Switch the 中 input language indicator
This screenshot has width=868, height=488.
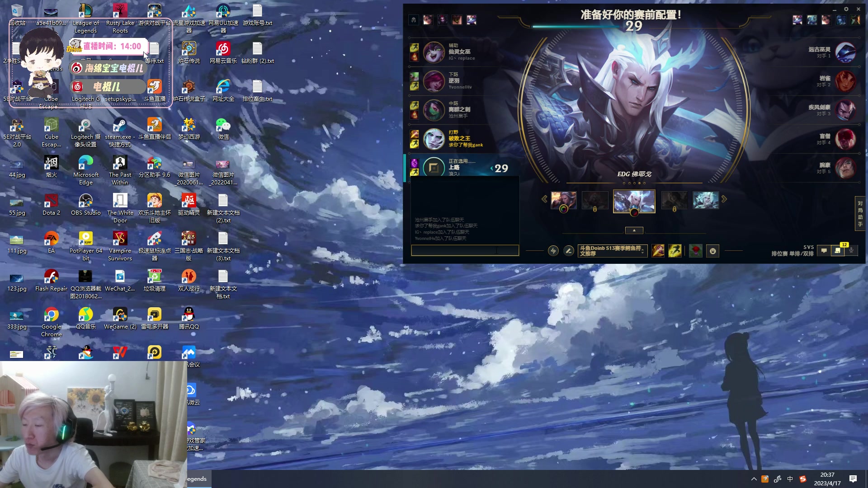[790, 479]
